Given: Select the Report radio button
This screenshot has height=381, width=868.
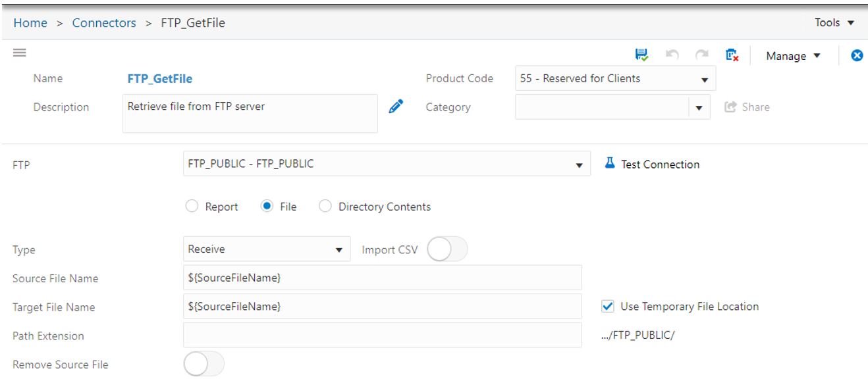Looking at the screenshot, I should coord(192,206).
